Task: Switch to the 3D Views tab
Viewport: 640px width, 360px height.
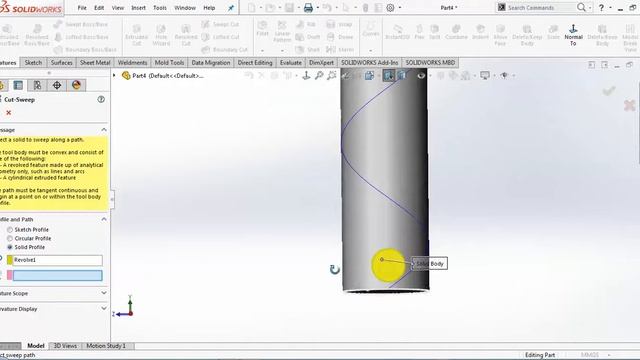Action: (x=65, y=346)
